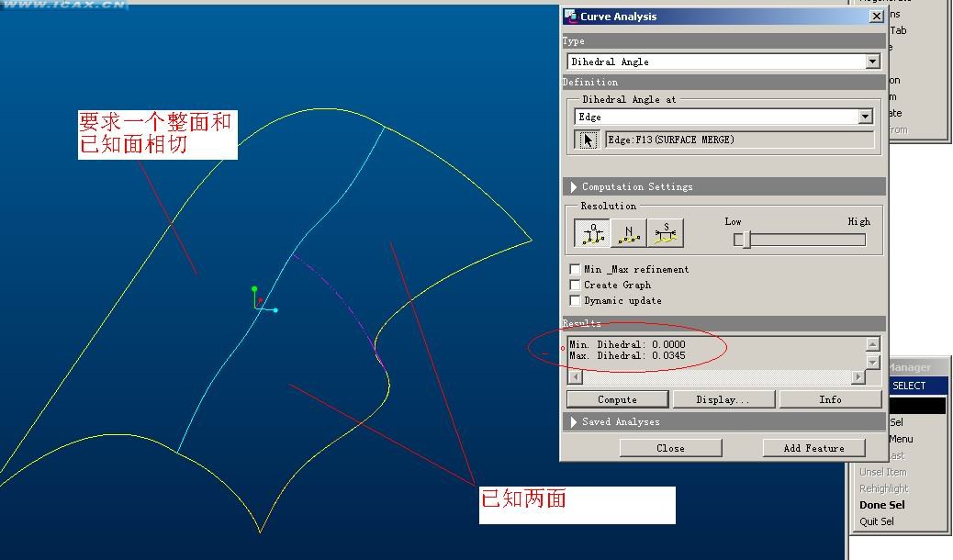Screen dimensions: 953x560
Task: Click the Min. Dihedral: 0.0000 result line
Action: (627, 344)
